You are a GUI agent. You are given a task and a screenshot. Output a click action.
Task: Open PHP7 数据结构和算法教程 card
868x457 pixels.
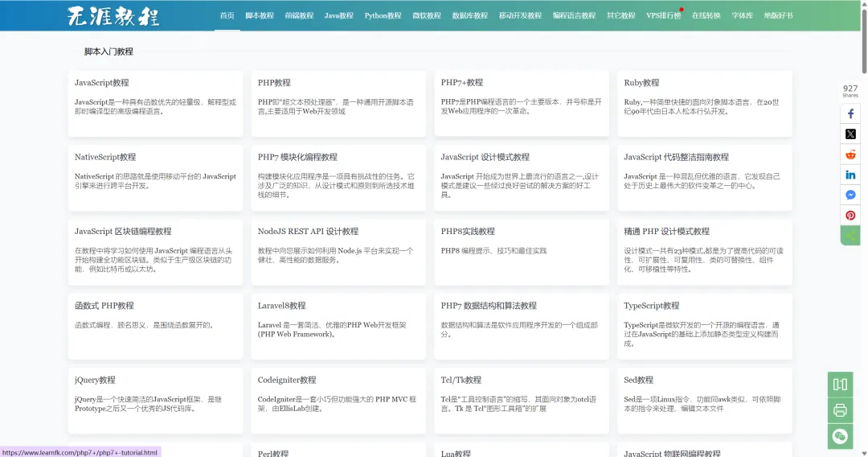tap(522, 327)
